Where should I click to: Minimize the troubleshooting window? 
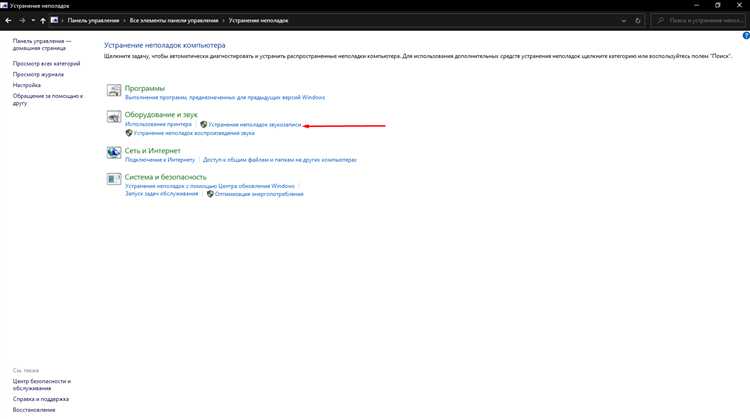tap(696, 5)
